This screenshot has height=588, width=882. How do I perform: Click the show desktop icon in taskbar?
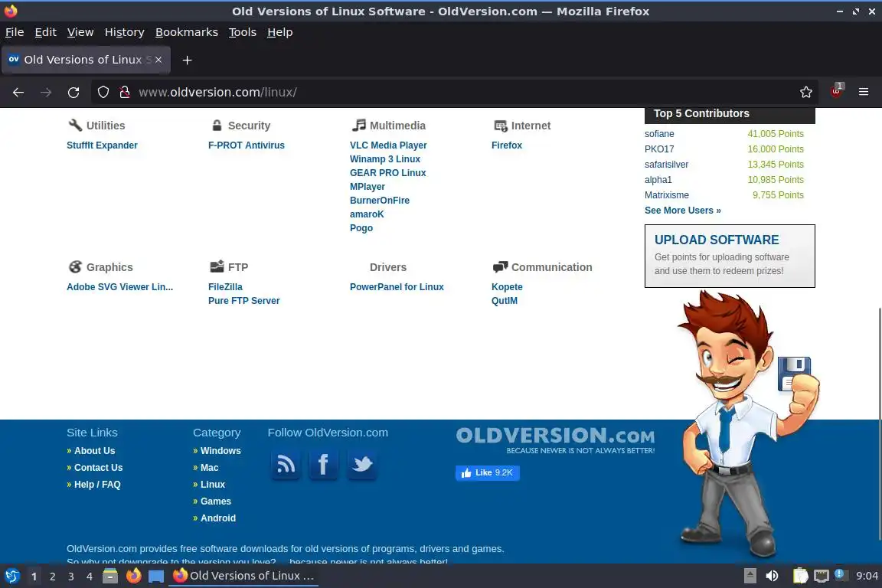(156, 577)
